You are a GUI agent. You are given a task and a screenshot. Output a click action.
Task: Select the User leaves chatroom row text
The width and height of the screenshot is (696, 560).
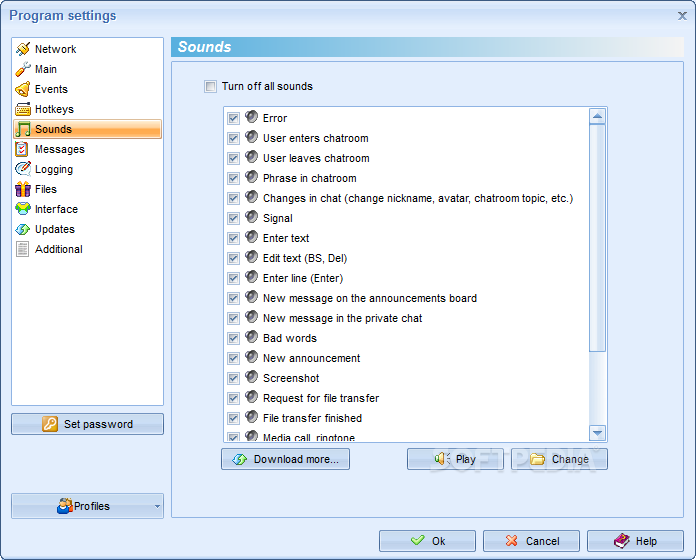pos(316,158)
